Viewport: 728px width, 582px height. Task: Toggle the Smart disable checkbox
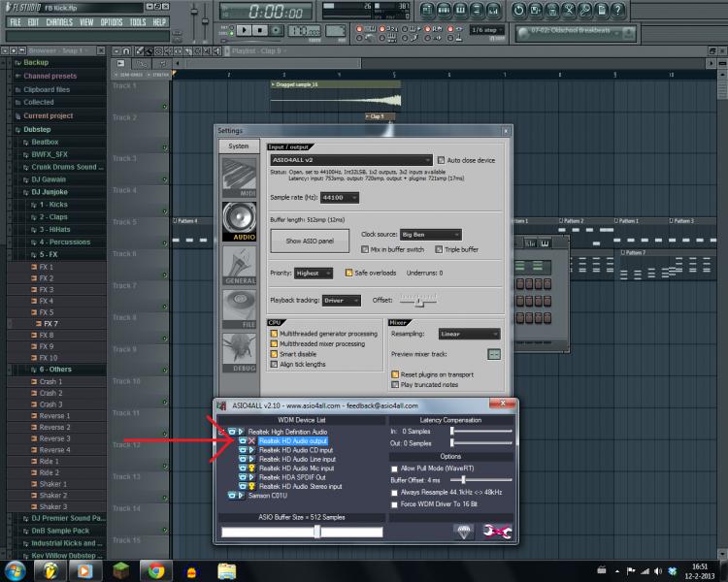click(274, 354)
